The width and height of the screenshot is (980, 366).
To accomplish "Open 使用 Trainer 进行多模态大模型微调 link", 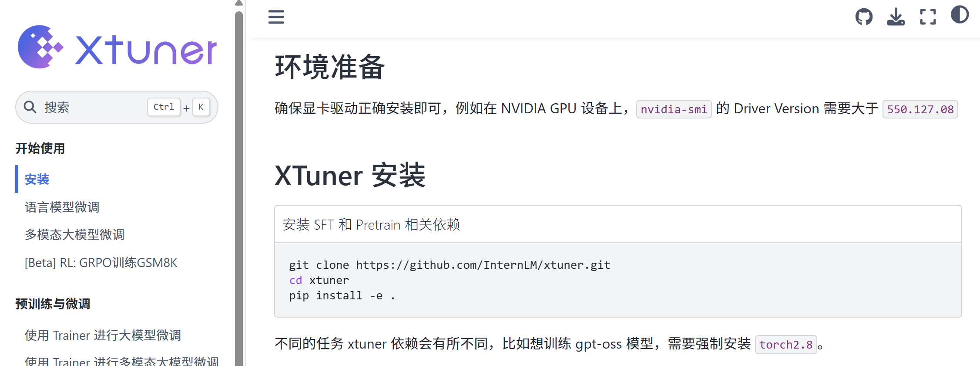I will point(121,361).
